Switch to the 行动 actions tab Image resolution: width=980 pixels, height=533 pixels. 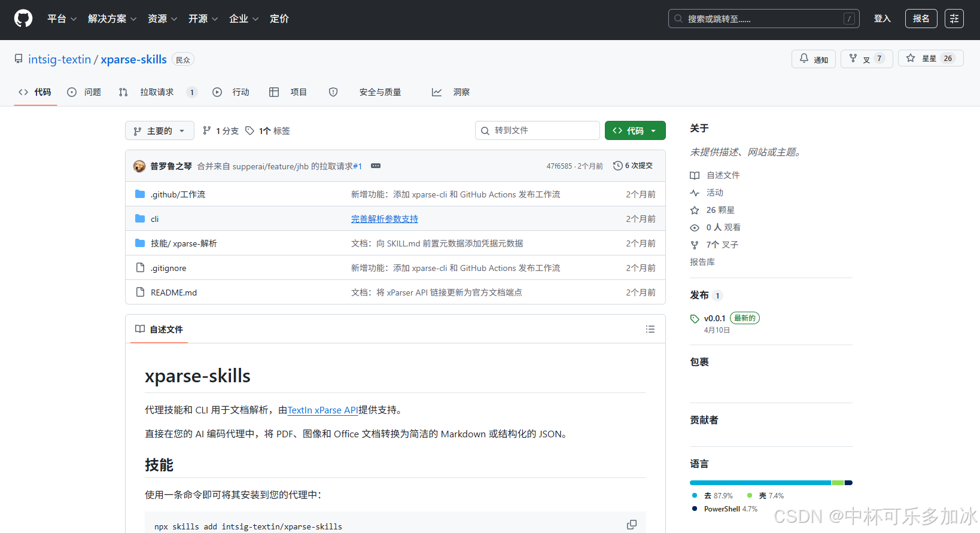click(x=231, y=92)
